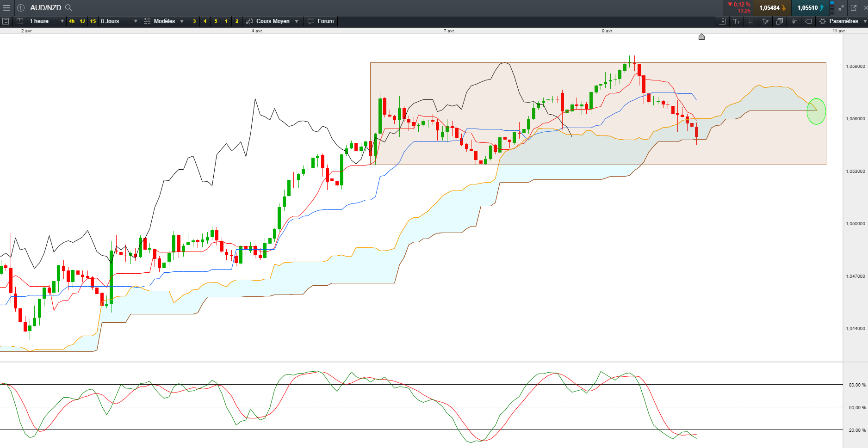868x448 pixels.
Task: Shrink the chart with the collapse arrows
Action: point(841,8)
